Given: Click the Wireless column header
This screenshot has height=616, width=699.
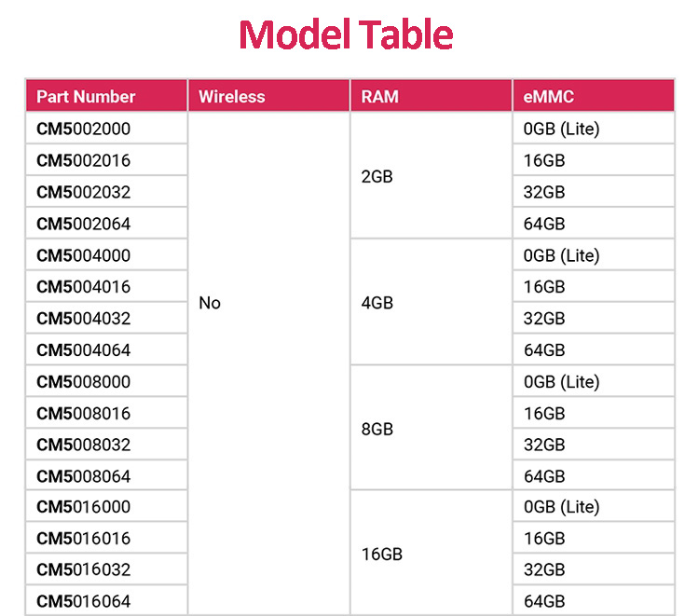Looking at the screenshot, I should [232, 97].
